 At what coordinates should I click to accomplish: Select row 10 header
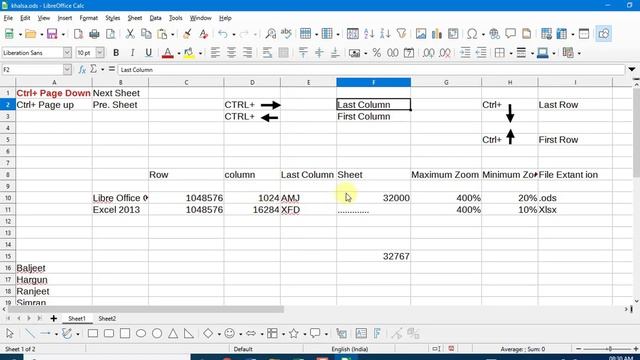pyautogui.click(x=8, y=198)
